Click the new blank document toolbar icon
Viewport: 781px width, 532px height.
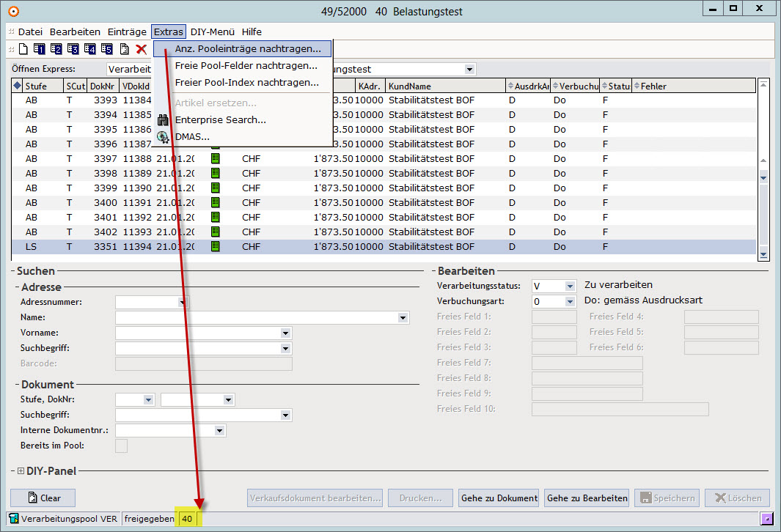(x=23, y=49)
